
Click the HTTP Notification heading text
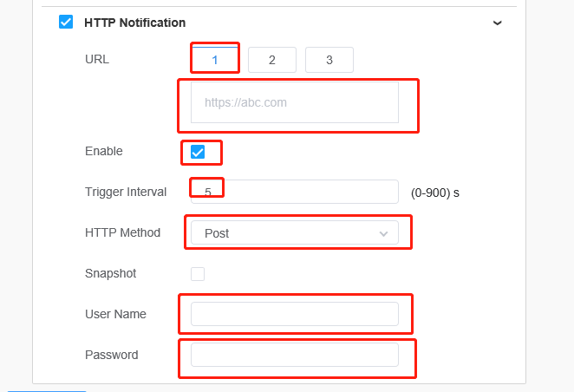tap(134, 23)
